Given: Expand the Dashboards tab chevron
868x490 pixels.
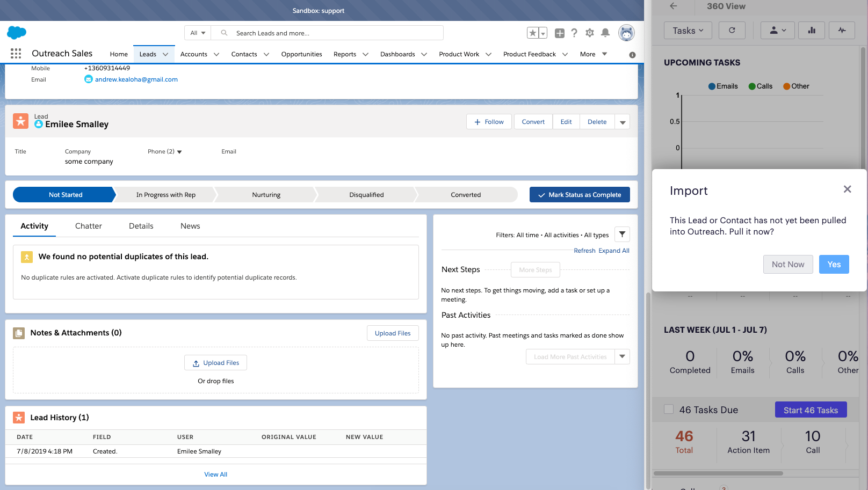Looking at the screenshot, I should point(424,54).
